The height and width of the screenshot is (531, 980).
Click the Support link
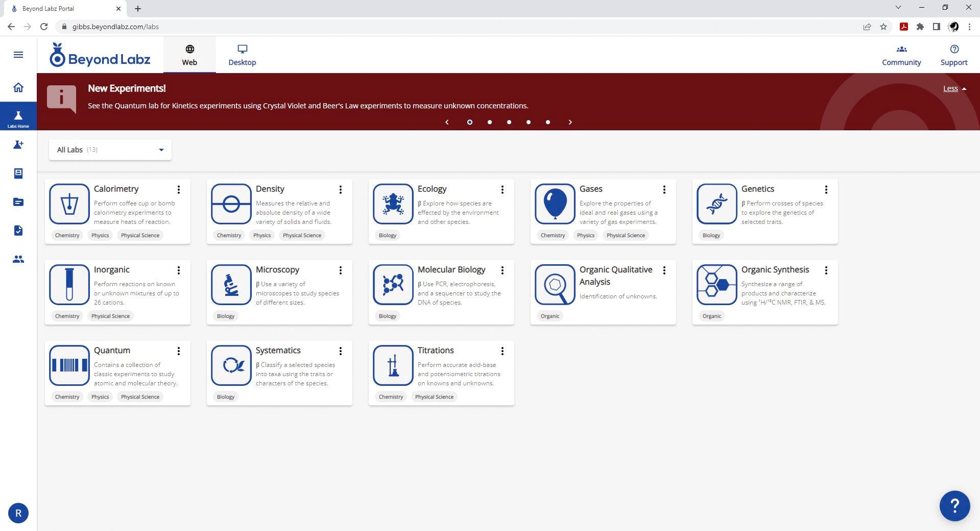(x=953, y=55)
